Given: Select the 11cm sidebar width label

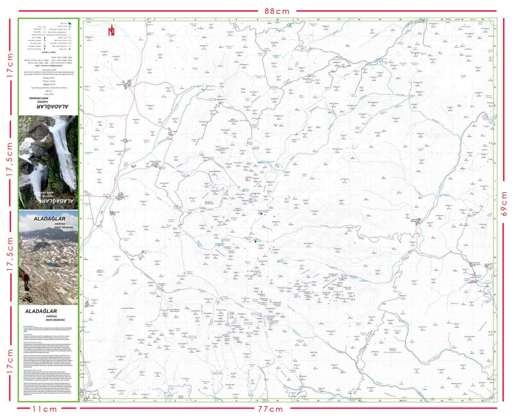Looking at the screenshot, I should tap(45, 409).
